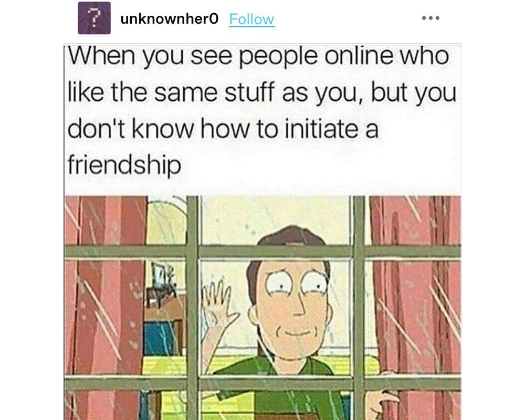Follow the unknownher0 blog
Image resolution: width=525 pixels, height=420 pixels.
coord(252,19)
